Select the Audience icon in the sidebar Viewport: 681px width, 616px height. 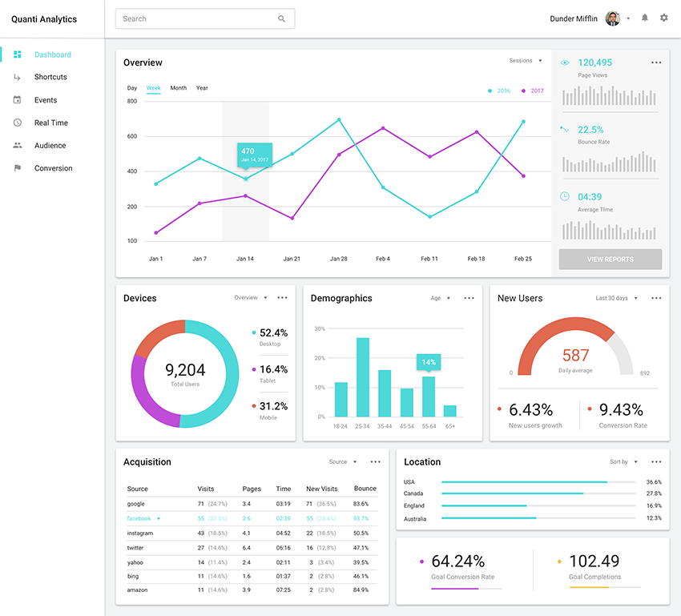pos(17,145)
